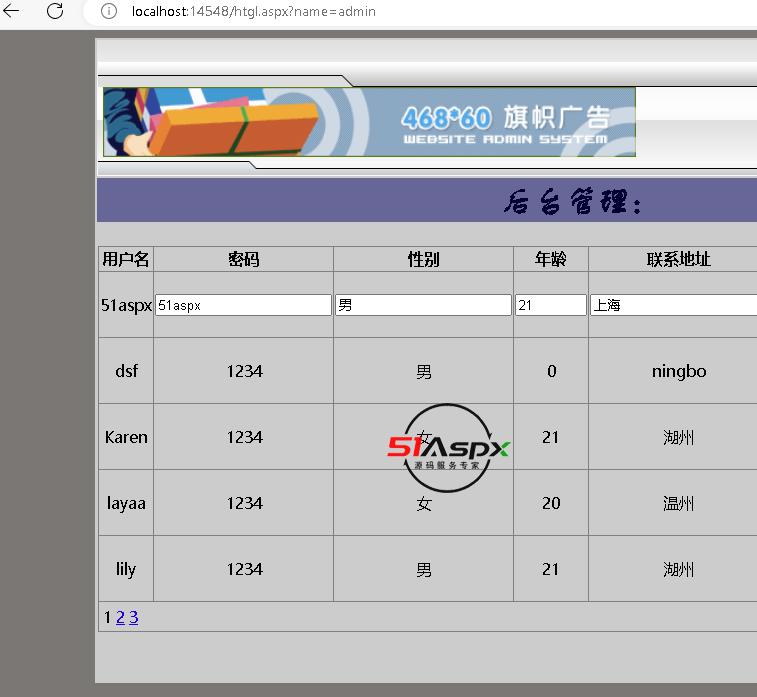Select username cell layaa
The width and height of the screenshot is (757, 697).
click(126, 503)
